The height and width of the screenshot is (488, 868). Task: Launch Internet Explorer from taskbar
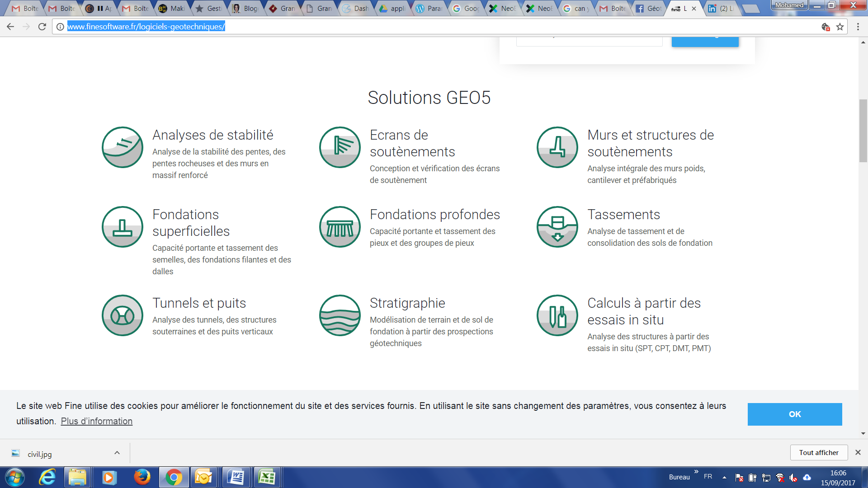[47, 477]
